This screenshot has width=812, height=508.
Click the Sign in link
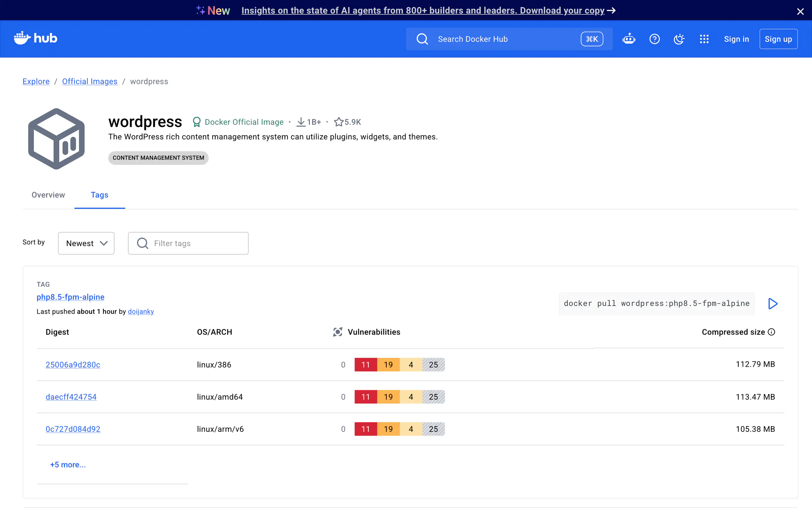[x=737, y=39]
